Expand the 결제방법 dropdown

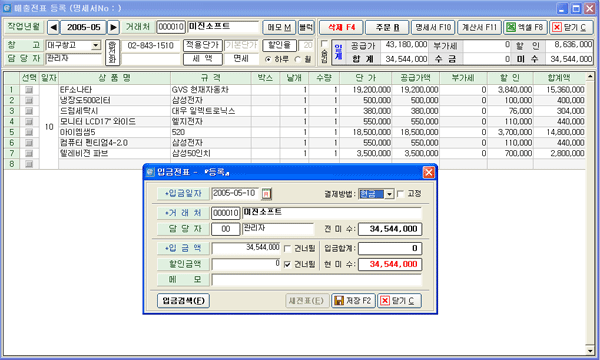(x=389, y=194)
